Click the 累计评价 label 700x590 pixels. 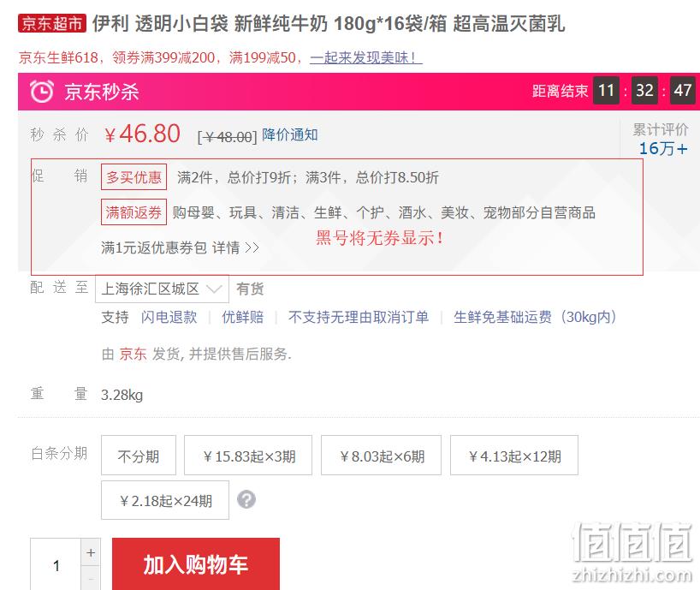(661, 129)
